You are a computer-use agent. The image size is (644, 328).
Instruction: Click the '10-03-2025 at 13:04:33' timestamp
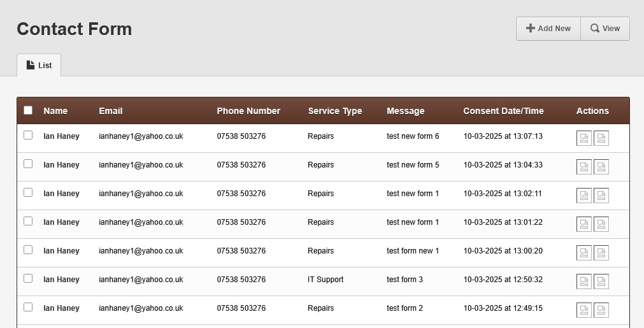(x=503, y=165)
